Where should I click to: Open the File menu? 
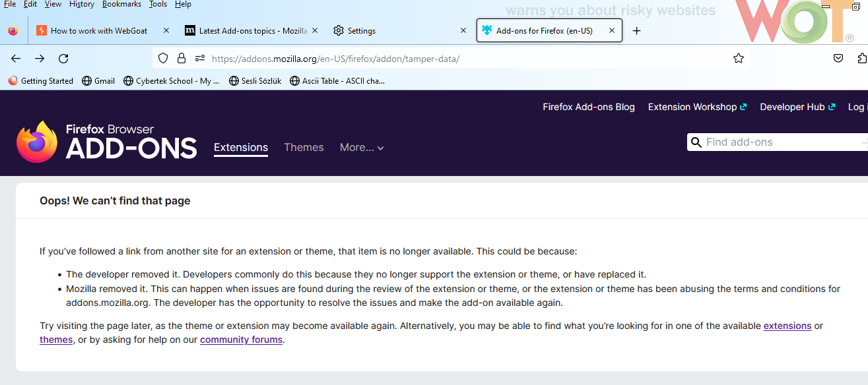tap(10, 4)
